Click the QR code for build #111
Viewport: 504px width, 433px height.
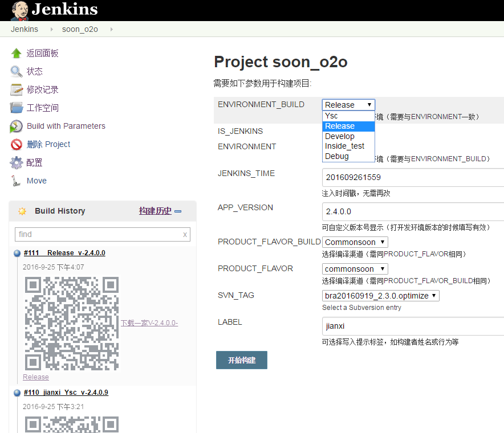[x=72, y=324]
